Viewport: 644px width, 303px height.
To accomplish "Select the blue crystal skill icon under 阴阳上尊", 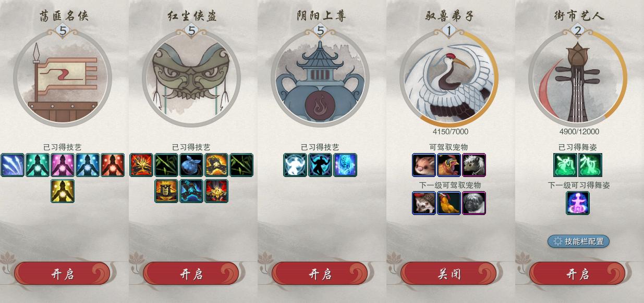I will coord(345,165).
